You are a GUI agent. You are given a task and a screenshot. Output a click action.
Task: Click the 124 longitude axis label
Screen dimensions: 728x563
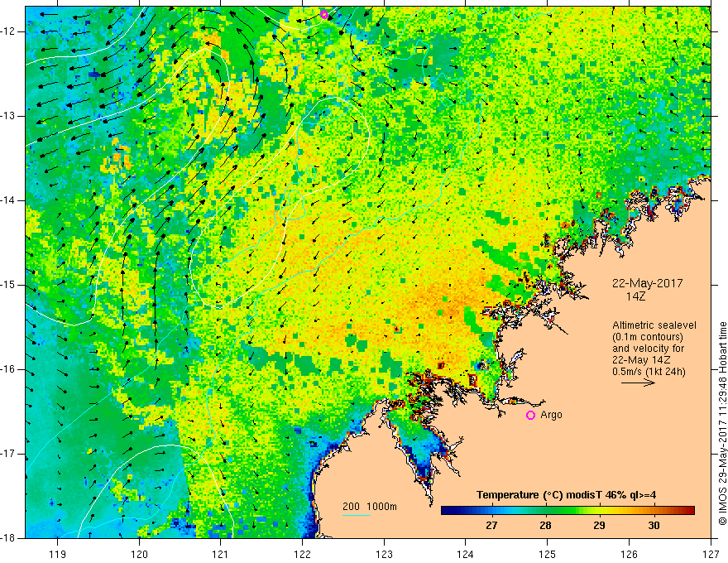tap(466, 554)
